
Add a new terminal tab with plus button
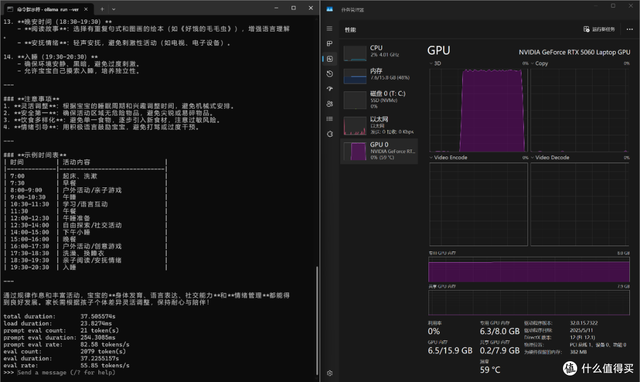click(x=102, y=9)
